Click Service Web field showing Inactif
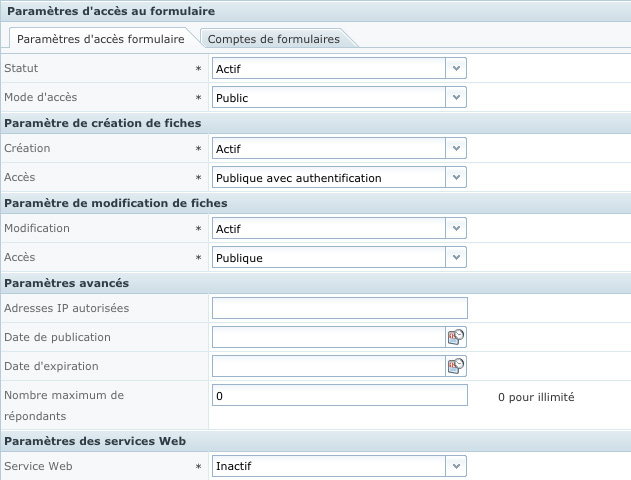Image resolution: width=631 pixels, height=480 pixels. (x=328, y=466)
